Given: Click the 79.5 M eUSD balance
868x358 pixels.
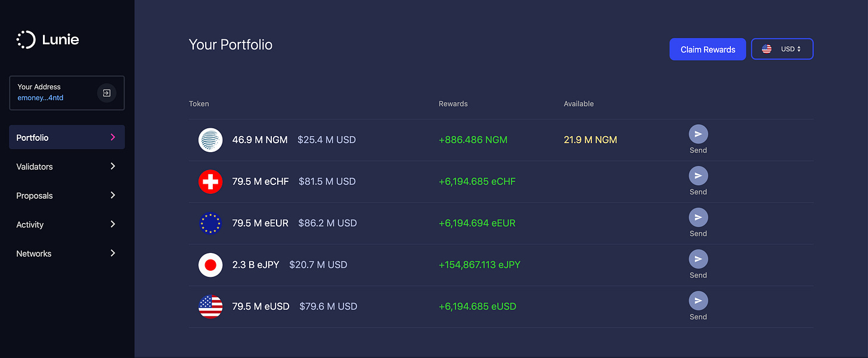Looking at the screenshot, I should pyautogui.click(x=261, y=307).
